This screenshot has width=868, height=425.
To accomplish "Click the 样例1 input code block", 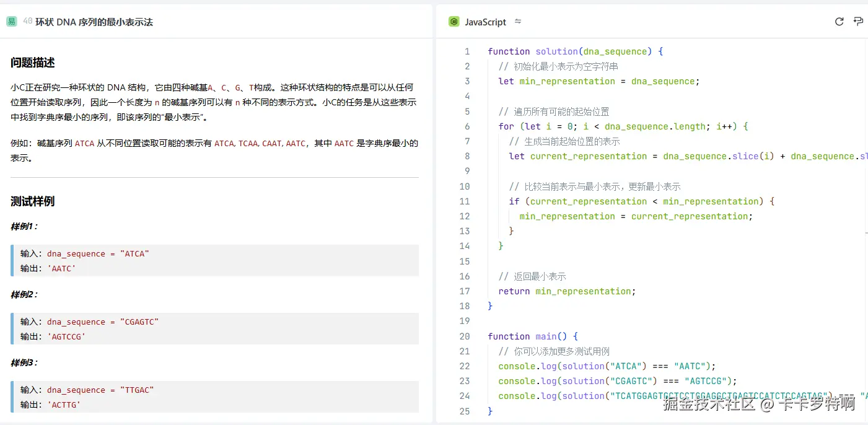I will coord(214,260).
